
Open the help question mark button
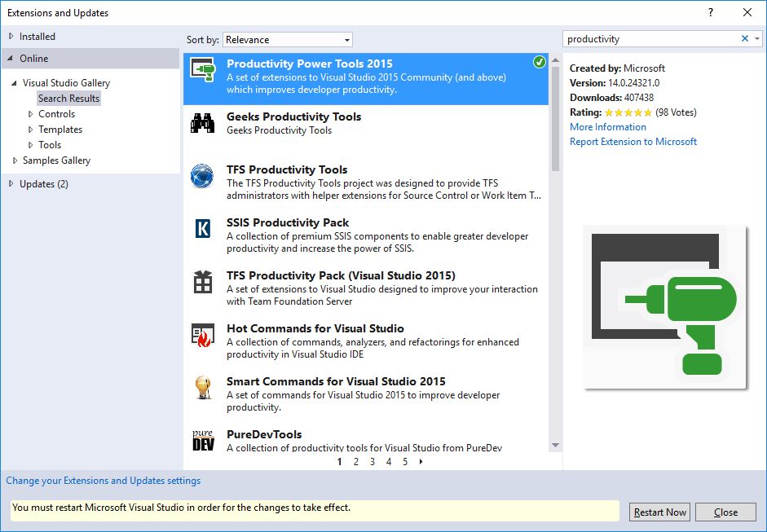[710, 13]
